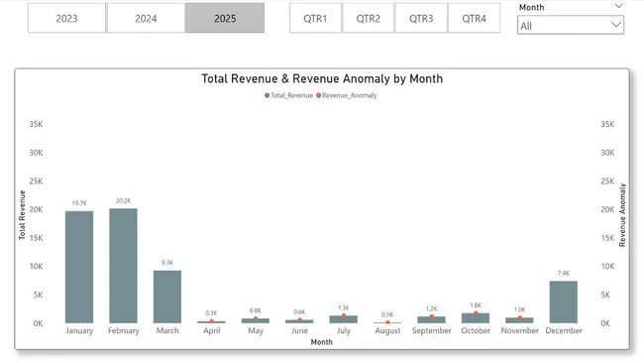Click the April anomaly dot

(211, 321)
